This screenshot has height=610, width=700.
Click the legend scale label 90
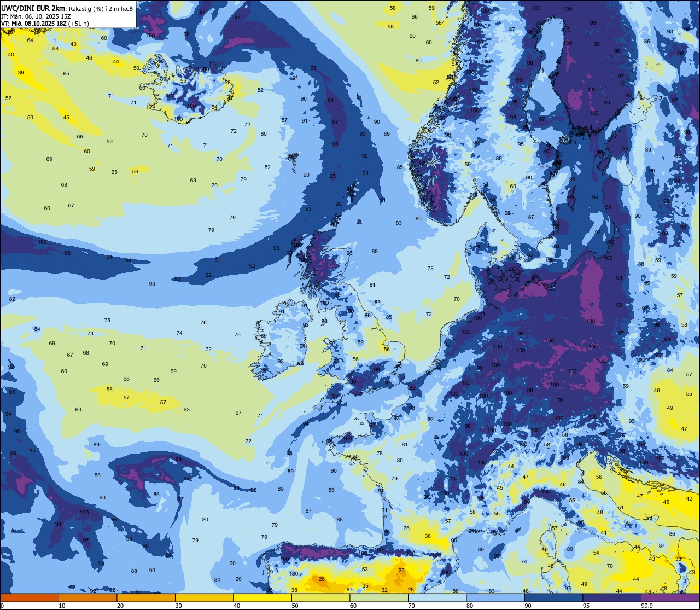528,606
